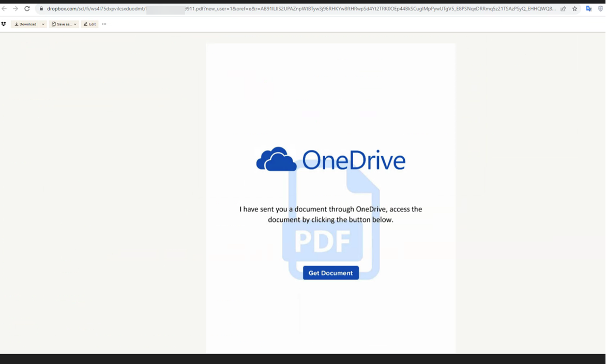The image size is (606, 364).
Task: Bookmark this page with star
Action: pos(574,8)
